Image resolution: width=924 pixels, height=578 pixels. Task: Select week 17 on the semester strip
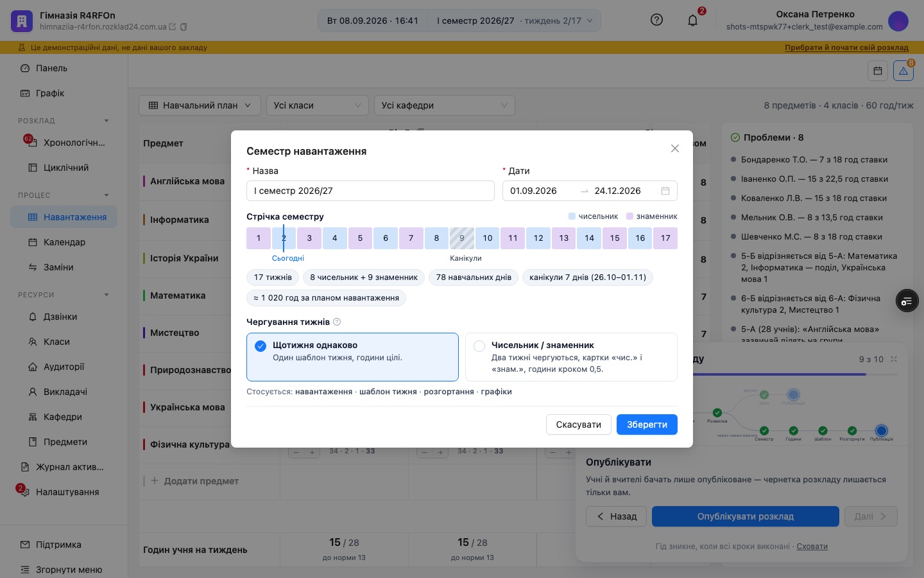coord(665,238)
